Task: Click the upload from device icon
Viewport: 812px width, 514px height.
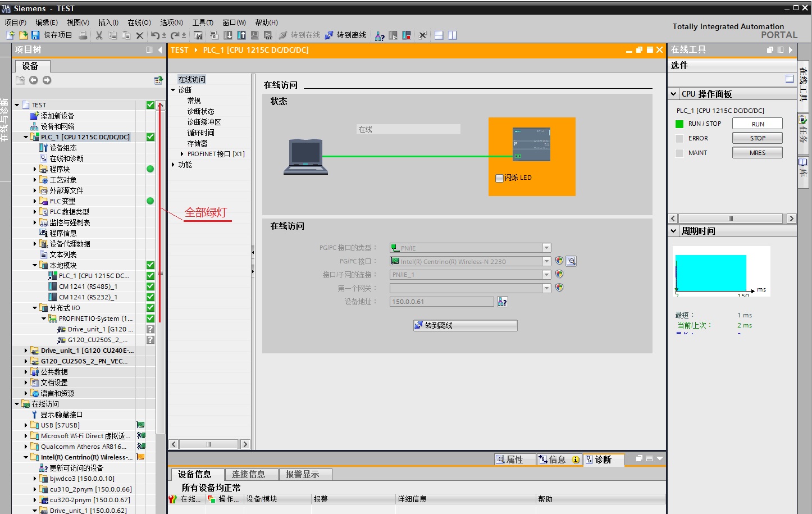Action: (241, 35)
